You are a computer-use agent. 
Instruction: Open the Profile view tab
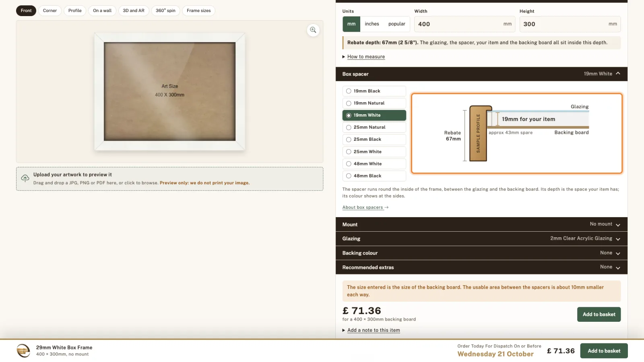click(x=75, y=11)
